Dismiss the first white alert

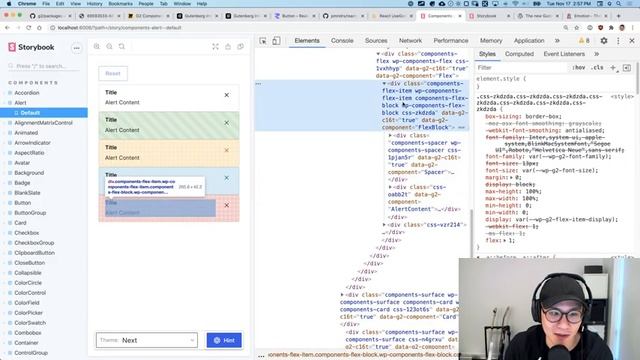point(227,95)
